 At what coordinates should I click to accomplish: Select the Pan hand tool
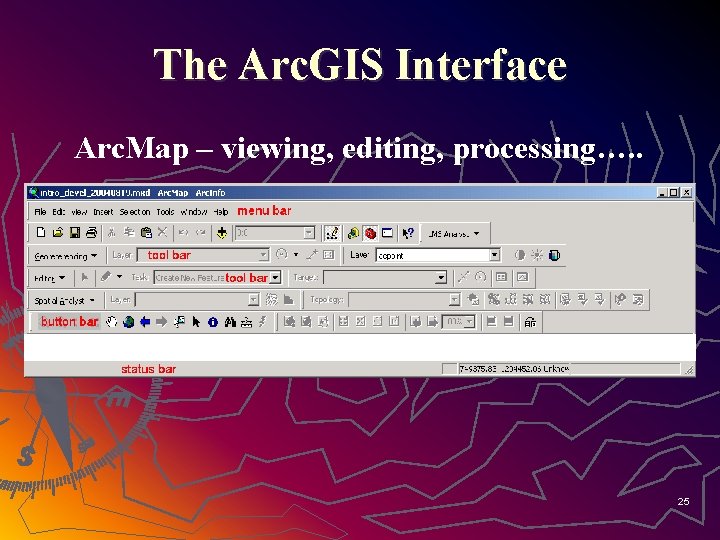pos(112,322)
